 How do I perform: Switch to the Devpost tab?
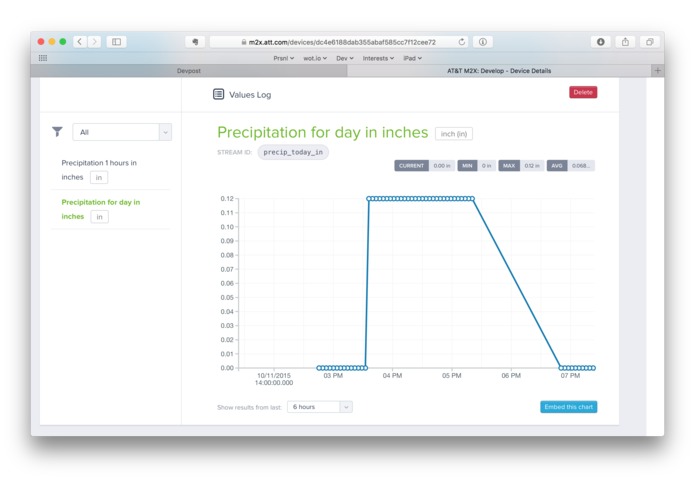(x=189, y=70)
